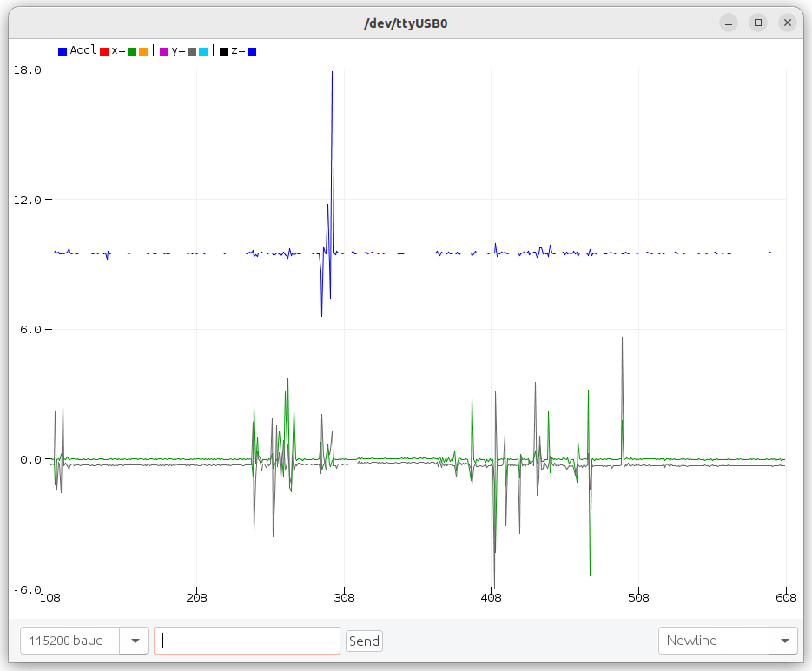Click the arrow of the Newline dropdown
Image resolution: width=812 pixels, height=671 pixels.
[x=784, y=641]
